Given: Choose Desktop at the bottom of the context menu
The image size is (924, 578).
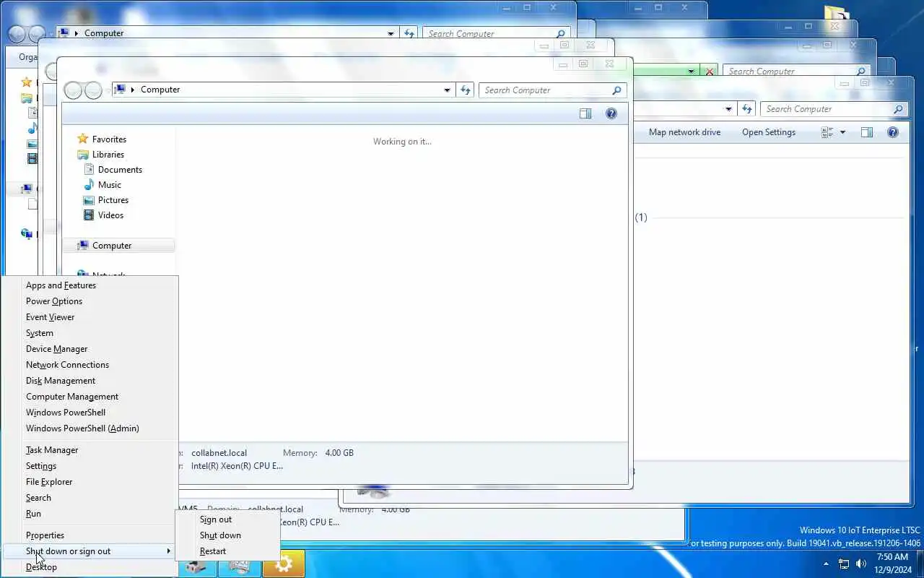Looking at the screenshot, I should [x=90, y=567].
